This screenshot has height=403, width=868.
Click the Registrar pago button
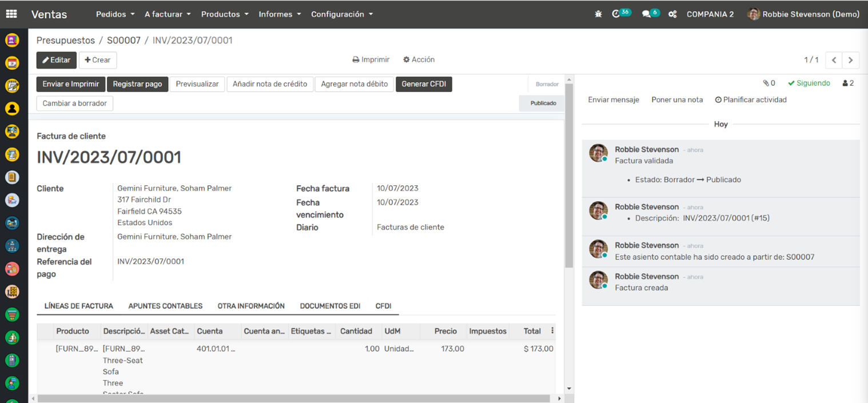click(137, 84)
